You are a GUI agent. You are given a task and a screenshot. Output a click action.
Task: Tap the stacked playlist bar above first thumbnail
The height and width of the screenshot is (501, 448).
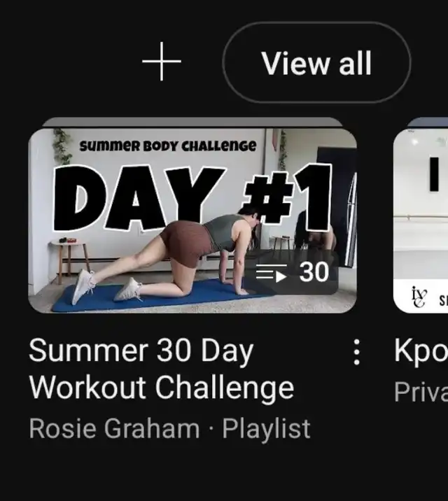click(192, 122)
